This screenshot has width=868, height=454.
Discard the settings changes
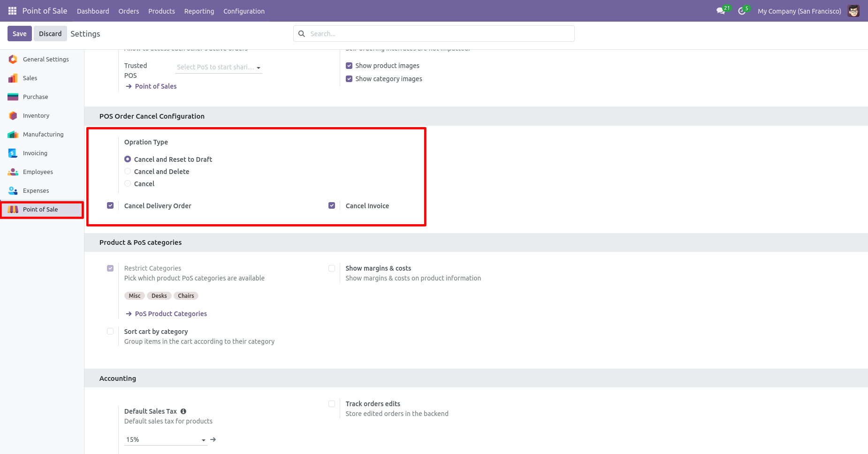pyautogui.click(x=50, y=34)
